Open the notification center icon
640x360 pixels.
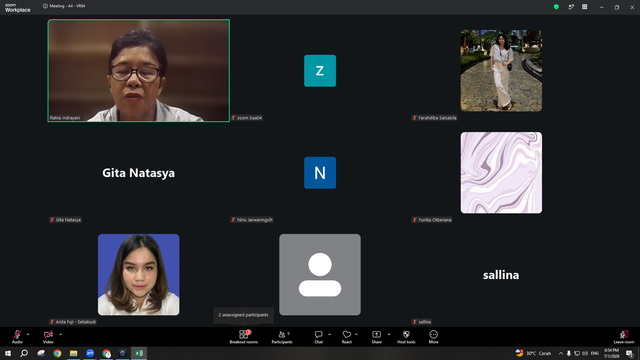(629, 353)
